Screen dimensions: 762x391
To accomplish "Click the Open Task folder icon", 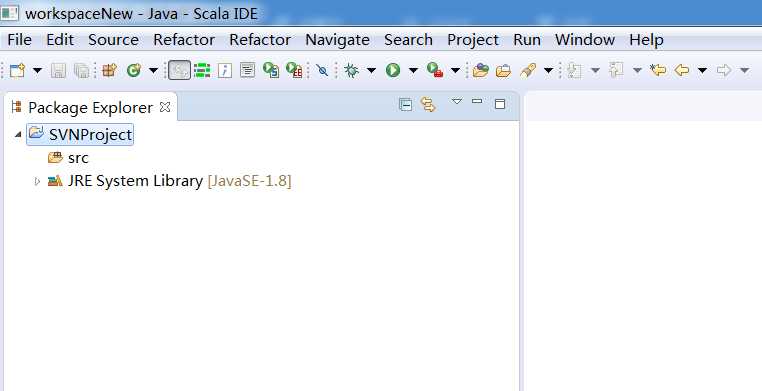I will [503, 70].
